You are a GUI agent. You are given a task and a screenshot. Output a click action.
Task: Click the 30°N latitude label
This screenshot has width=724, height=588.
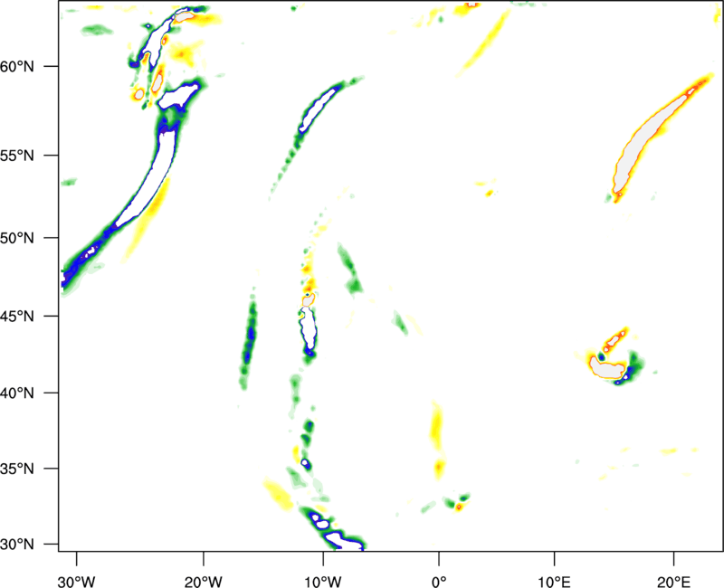(17, 545)
